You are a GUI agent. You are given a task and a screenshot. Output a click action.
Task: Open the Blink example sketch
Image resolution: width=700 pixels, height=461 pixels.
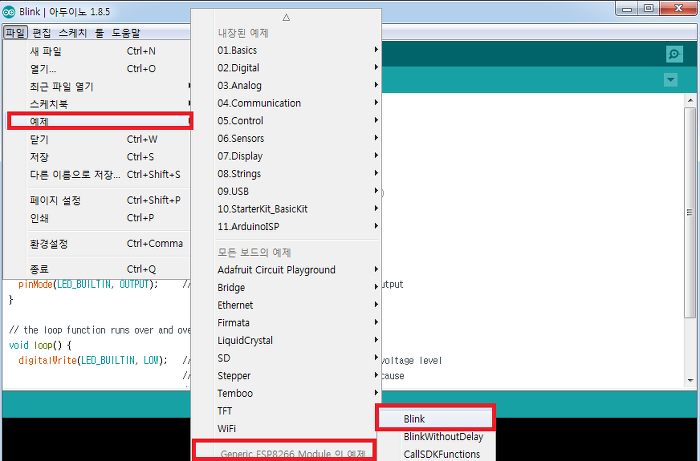coord(436,419)
